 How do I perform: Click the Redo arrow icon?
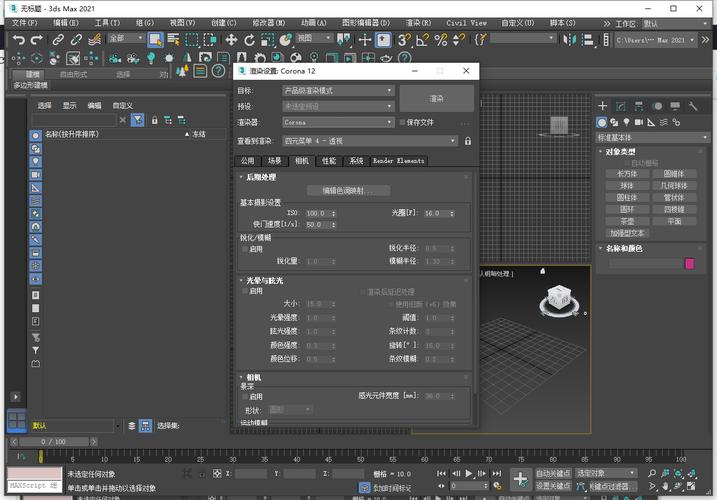(x=37, y=40)
